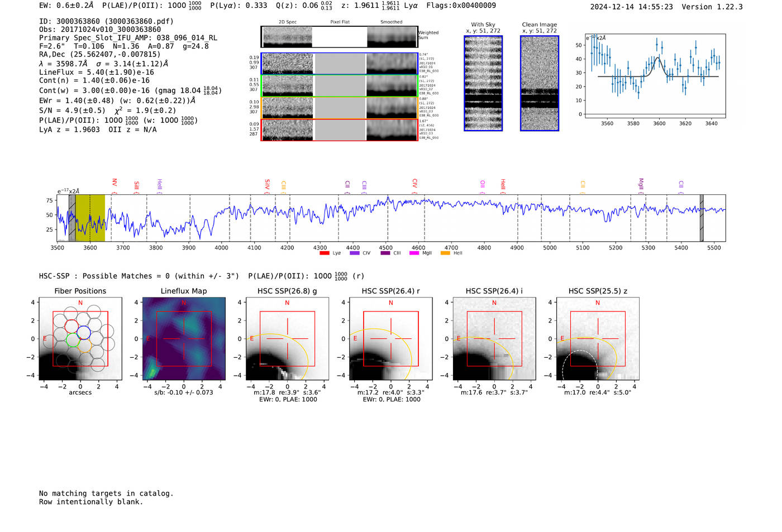Click the Primary Spec_Slot_IFU_AMP: 038_096_014_RL line
The width and height of the screenshot is (782, 532).
pyautogui.click(x=128, y=38)
